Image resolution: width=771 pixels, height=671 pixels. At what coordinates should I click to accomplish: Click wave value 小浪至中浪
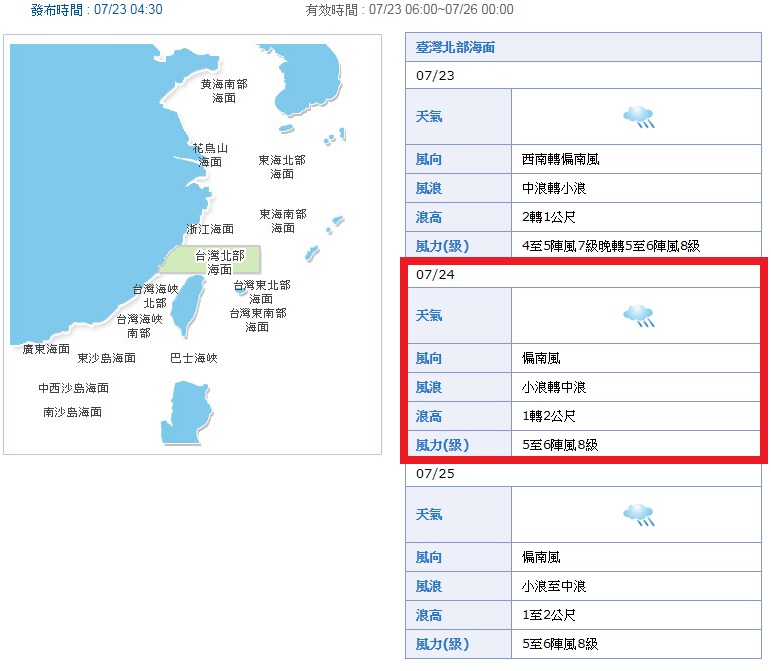pyautogui.click(x=554, y=586)
